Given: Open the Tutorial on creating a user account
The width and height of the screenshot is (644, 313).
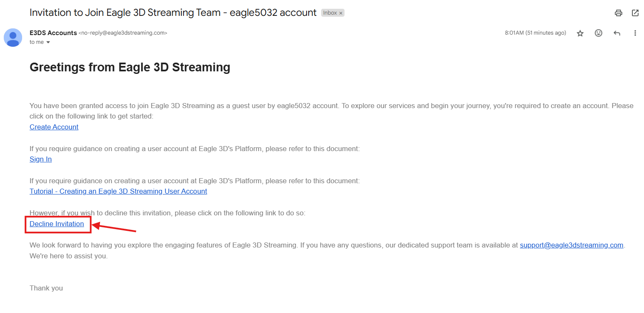Looking at the screenshot, I should (x=118, y=191).
